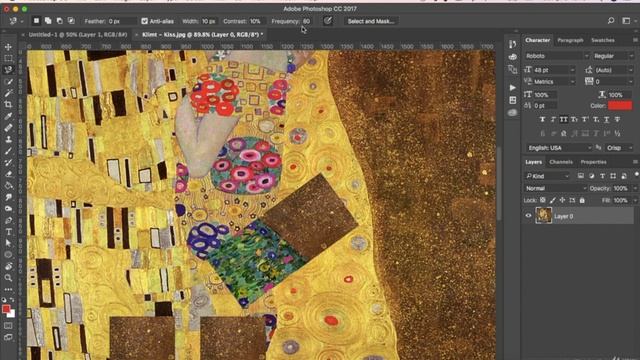640x360 pixels.
Task: Select the Paint Bucket tool
Action: (x=8, y=185)
